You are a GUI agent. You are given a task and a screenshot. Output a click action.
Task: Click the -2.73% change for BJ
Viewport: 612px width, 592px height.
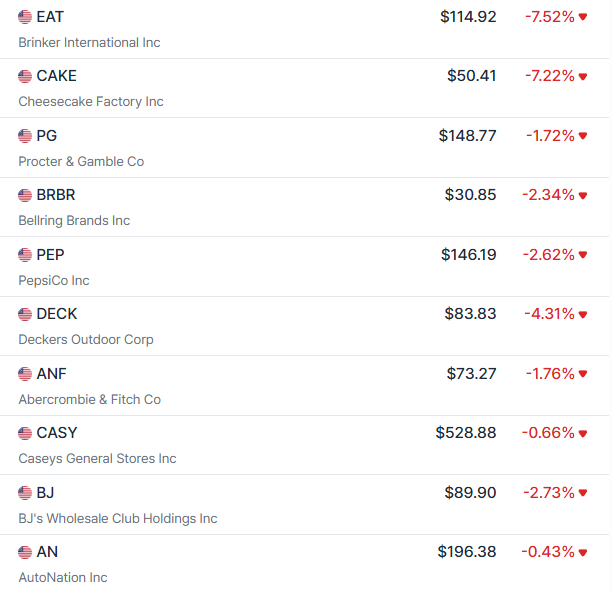(x=549, y=493)
